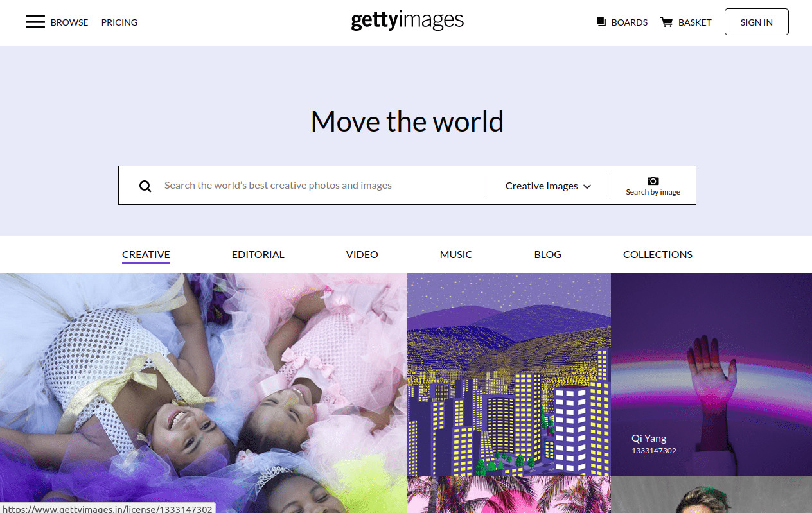
Task: Open the Basket link text
Action: 695,22
